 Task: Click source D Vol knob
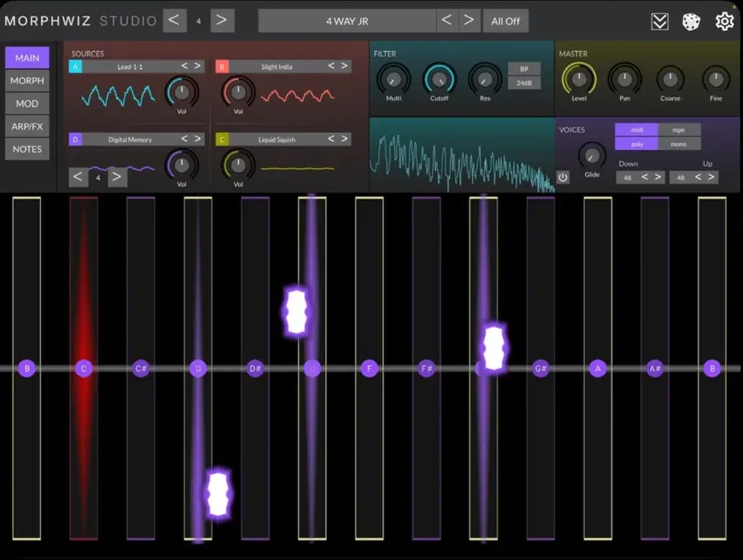(x=181, y=165)
